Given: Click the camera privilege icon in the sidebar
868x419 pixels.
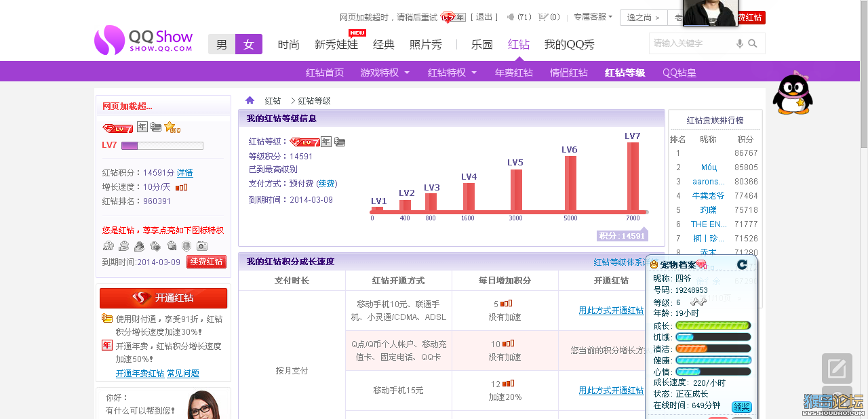Looking at the screenshot, I should tap(201, 246).
